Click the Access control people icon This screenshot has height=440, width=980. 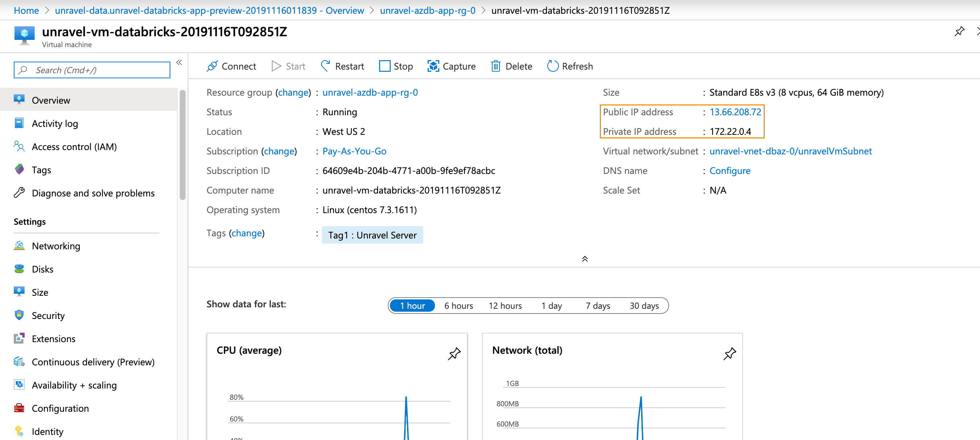pos(19,146)
